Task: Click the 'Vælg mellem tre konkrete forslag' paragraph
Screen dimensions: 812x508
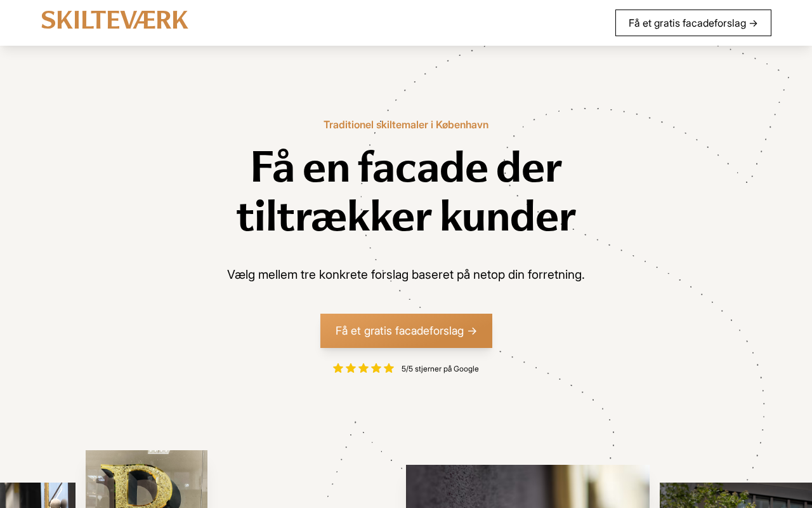Action: (x=406, y=274)
